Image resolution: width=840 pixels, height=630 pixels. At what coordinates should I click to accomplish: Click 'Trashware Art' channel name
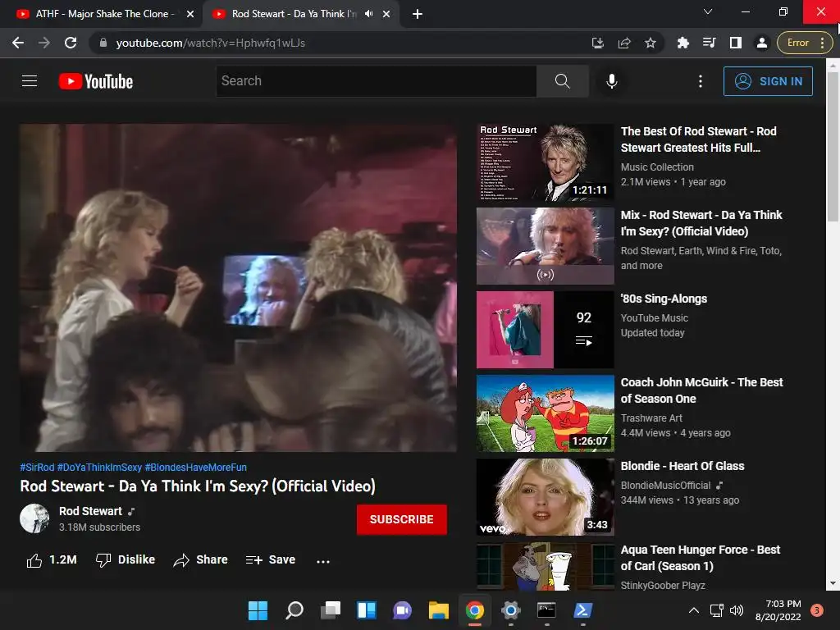click(651, 418)
